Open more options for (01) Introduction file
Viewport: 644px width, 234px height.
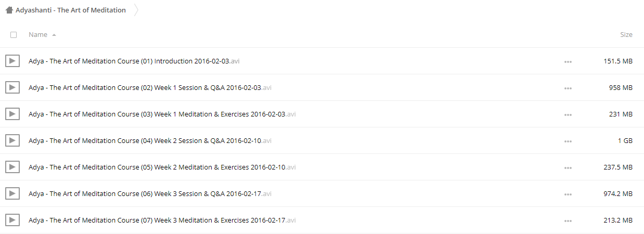568,61
